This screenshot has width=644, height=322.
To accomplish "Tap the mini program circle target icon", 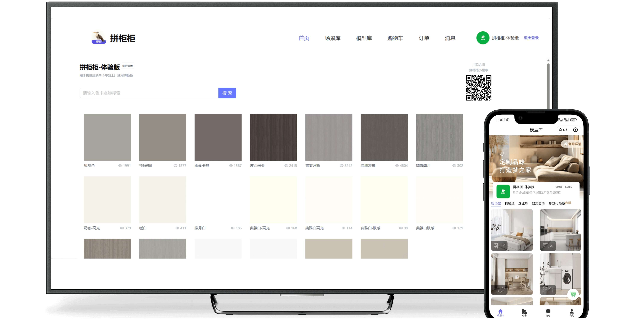I will [575, 130].
